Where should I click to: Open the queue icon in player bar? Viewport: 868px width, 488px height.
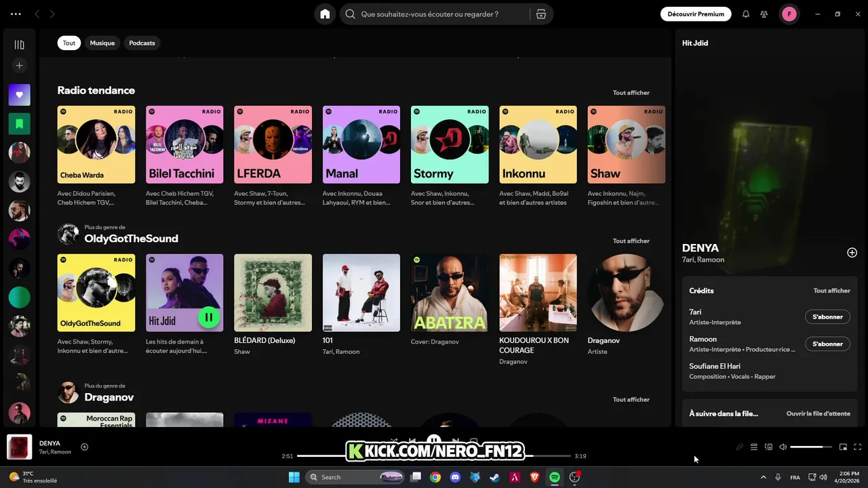point(754,447)
